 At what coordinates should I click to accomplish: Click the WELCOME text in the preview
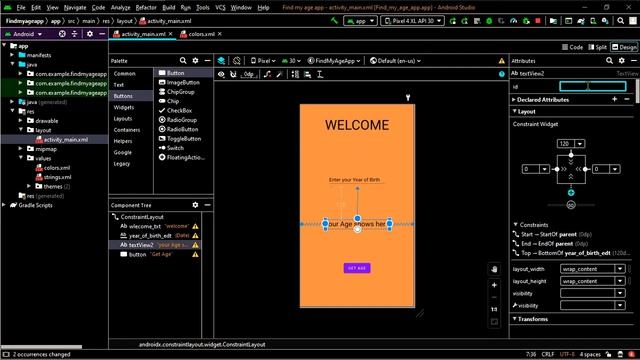pos(357,125)
